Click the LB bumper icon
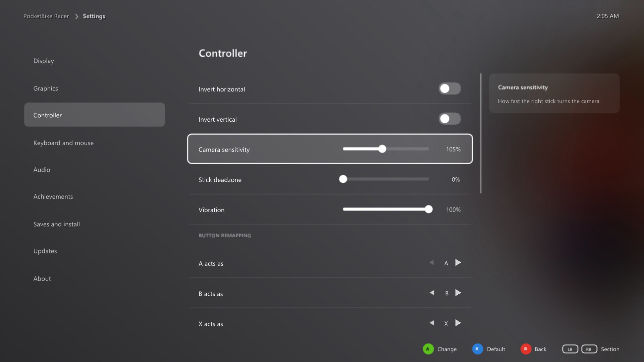644x362 pixels. pos(570,349)
